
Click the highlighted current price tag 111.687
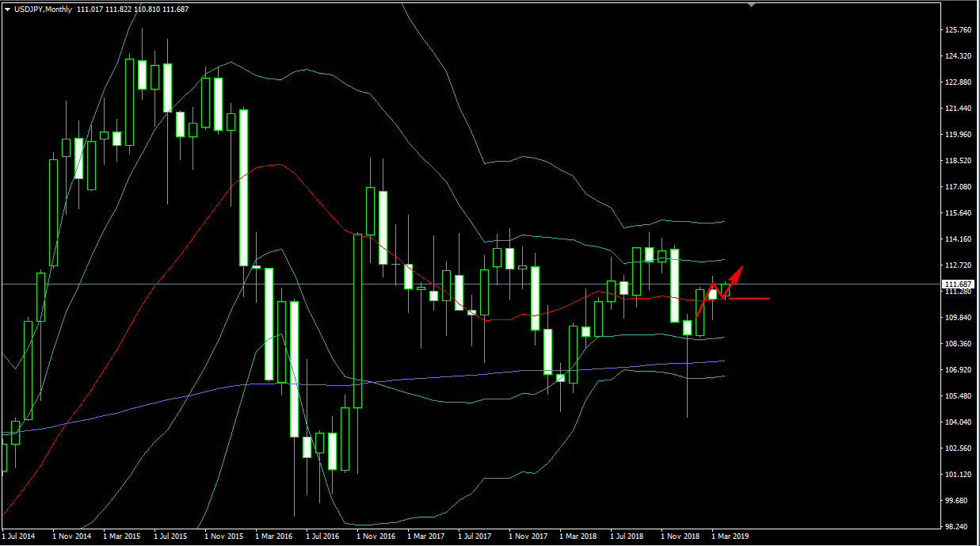(959, 284)
